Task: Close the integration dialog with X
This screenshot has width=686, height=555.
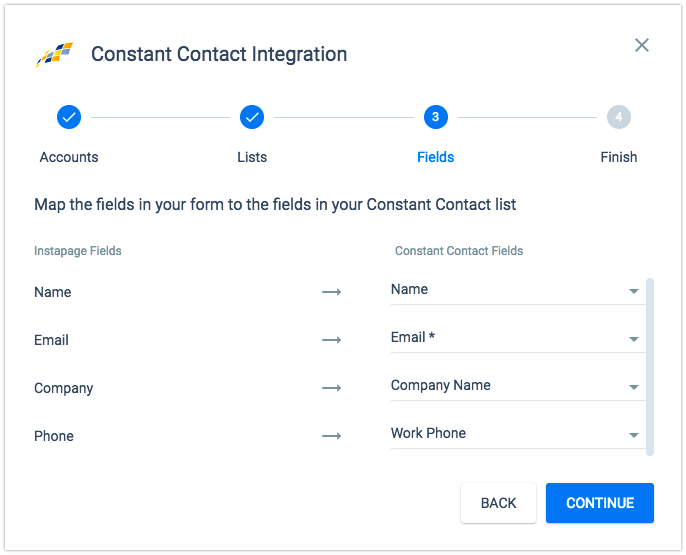Action: (641, 45)
